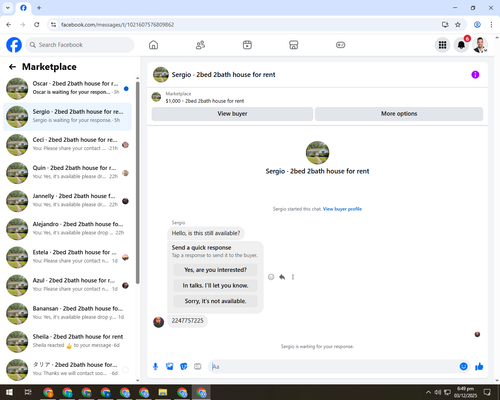Open the tab search dropdown arrow
This screenshot has width=500, height=400.
8,8
